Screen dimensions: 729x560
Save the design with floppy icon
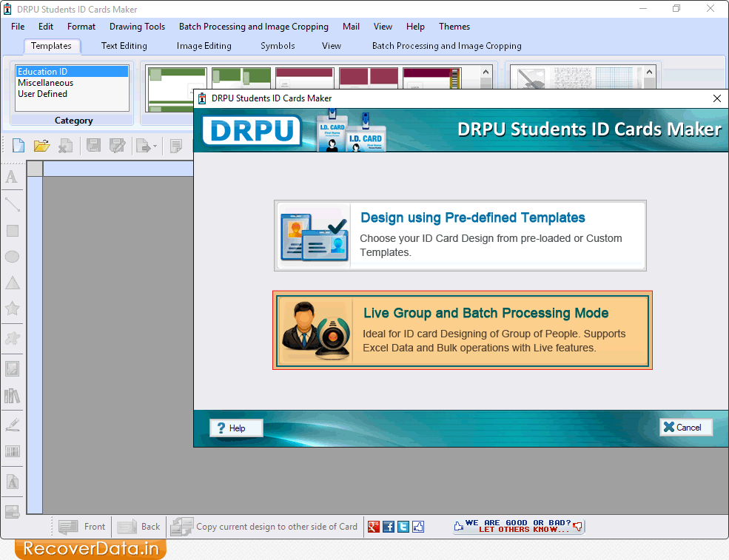pos(93,146)
